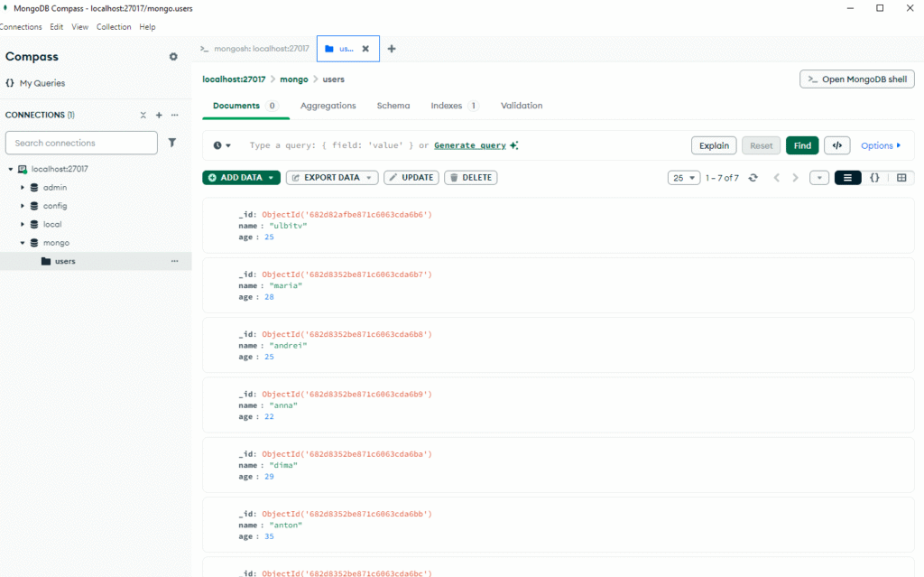Expand the config database caret
Viewport: 924px width, 577px height.
[x=23, y=206]
